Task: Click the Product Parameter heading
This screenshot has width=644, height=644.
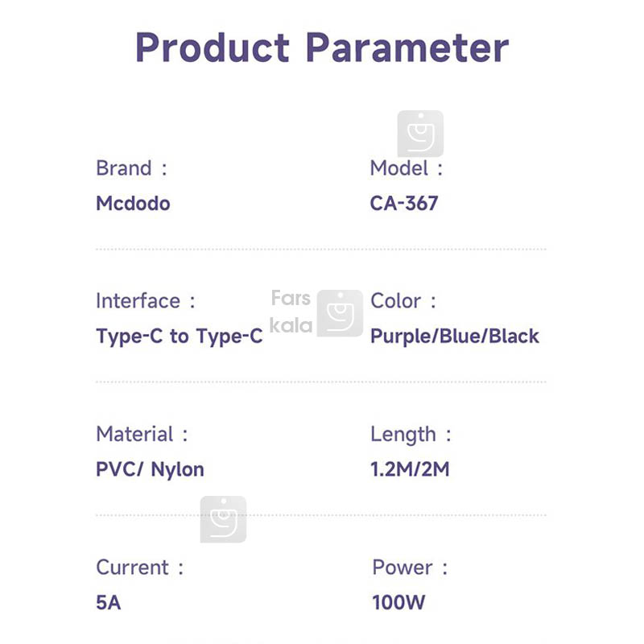Action: click(x=322, y=48)
